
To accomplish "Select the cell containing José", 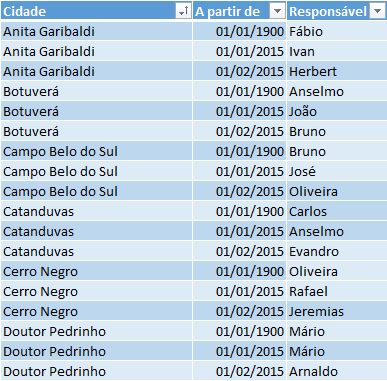I will pyautogui.click(x=337, y=171).
